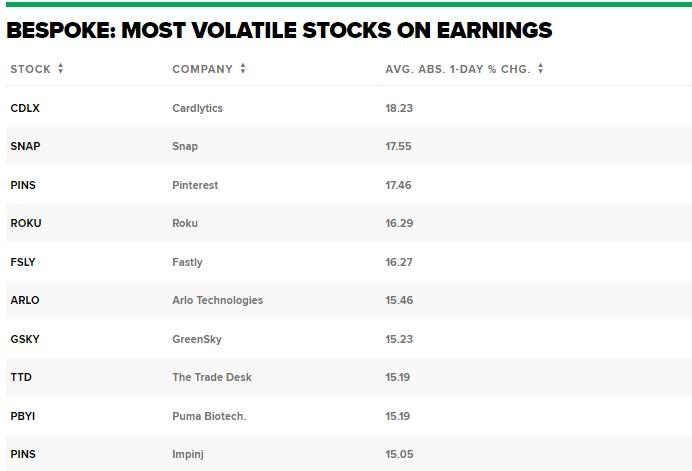Click the CDLX ticker symbol
The image size is (692, 471).
point(25,108)
